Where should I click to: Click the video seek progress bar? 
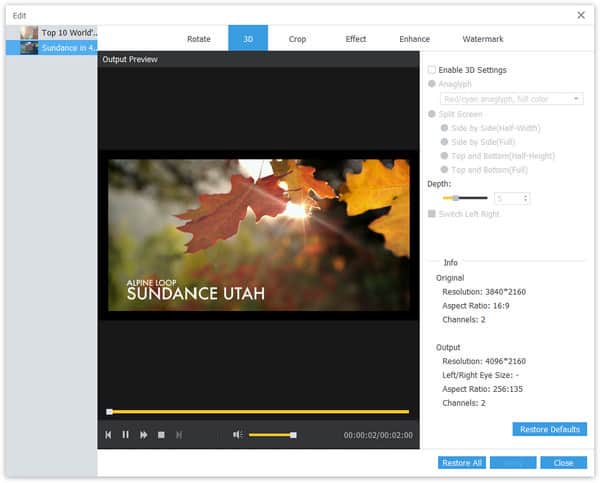[259, 412]
